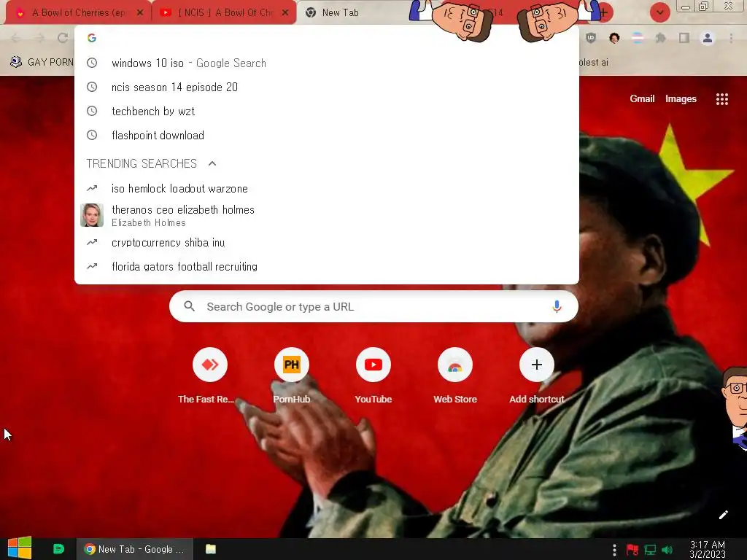Open the Images link
This screenshot has height=560, width=747.
(681, 98)
